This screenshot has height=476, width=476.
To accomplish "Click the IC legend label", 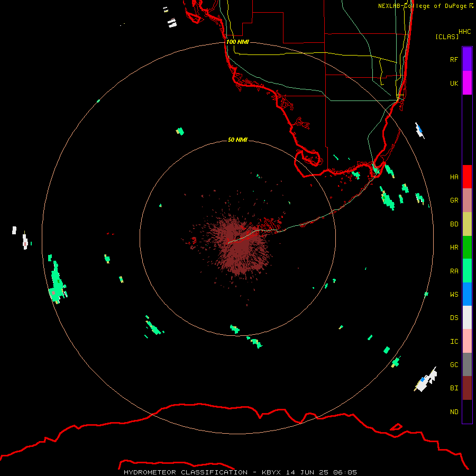I will pyautogui.click(x=454, y=342).
